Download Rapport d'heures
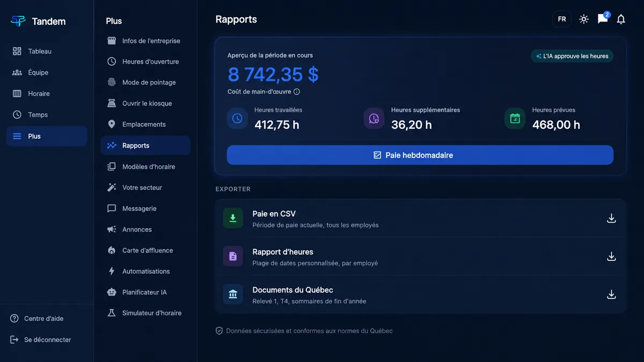Image resolution: width=644 pixels, height=362 pixels. pos(611,256)
